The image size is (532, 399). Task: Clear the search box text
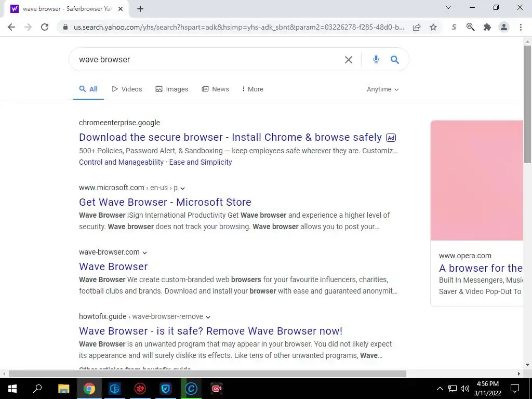point(349,60)
